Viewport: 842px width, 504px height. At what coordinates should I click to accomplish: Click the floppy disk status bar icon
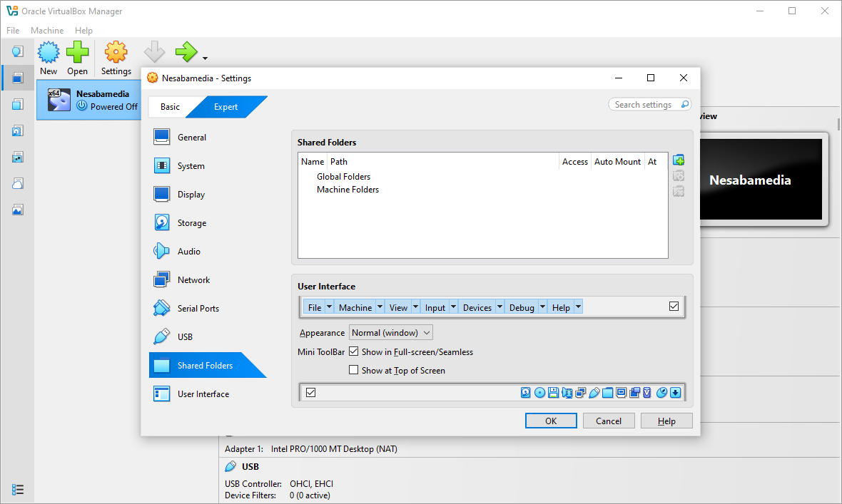pyautogui.click(x=553, y=393)
